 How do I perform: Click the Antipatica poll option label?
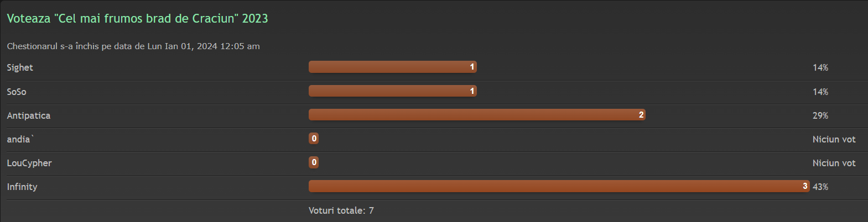[x=29, y=115]
